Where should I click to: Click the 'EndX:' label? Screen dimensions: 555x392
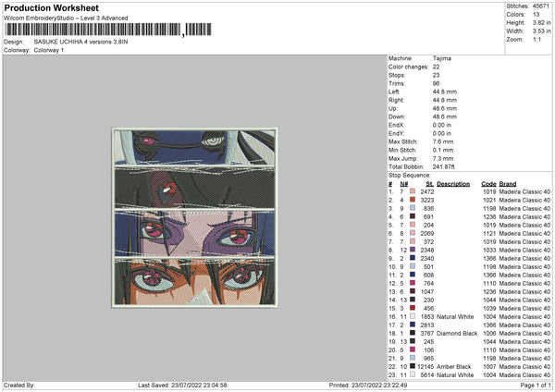[x=397, y=125]
